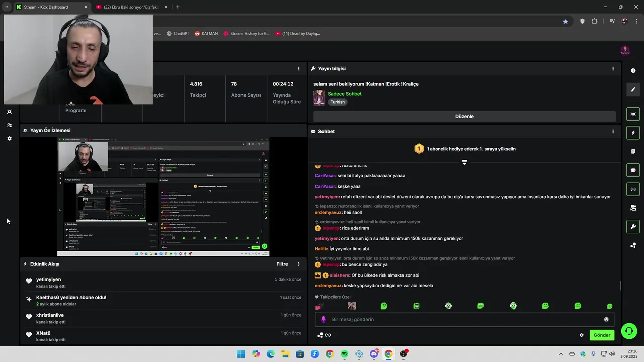Open Spotify from the taskbar
This screenshot has width=644, height=362.
(344, 354)
